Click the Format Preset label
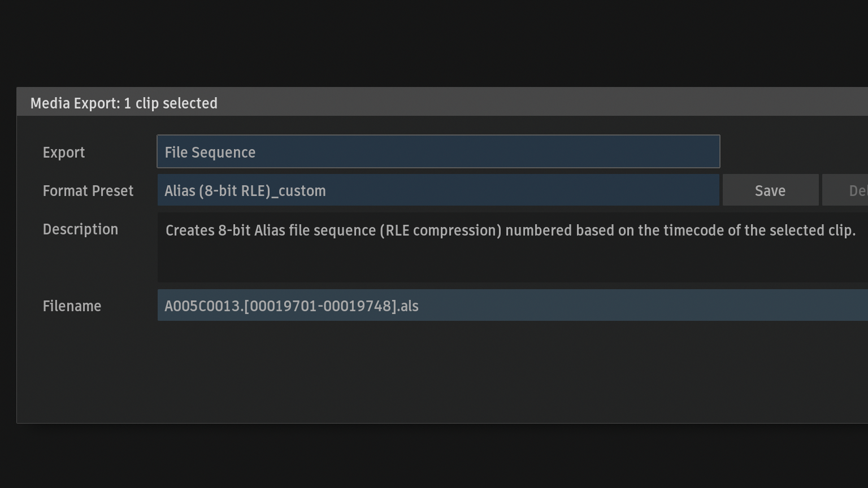The height and width of the screenshot is (488, 868). (x=88, y=191)
